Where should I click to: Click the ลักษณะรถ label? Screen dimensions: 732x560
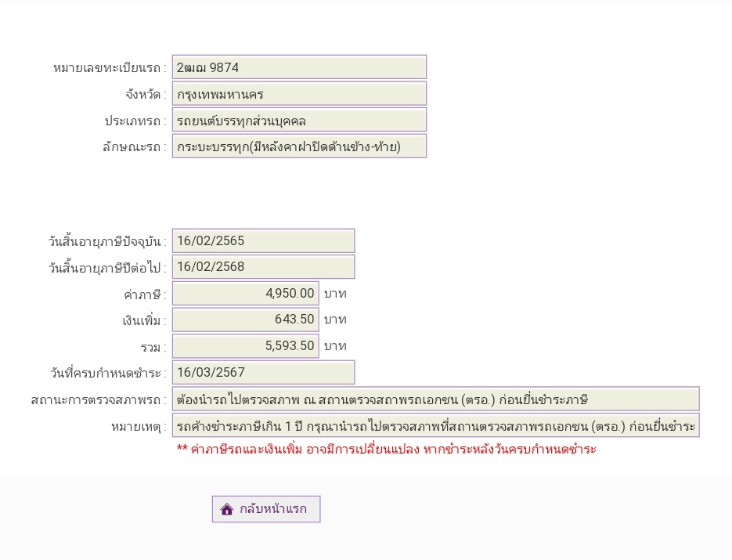point(135,147)
